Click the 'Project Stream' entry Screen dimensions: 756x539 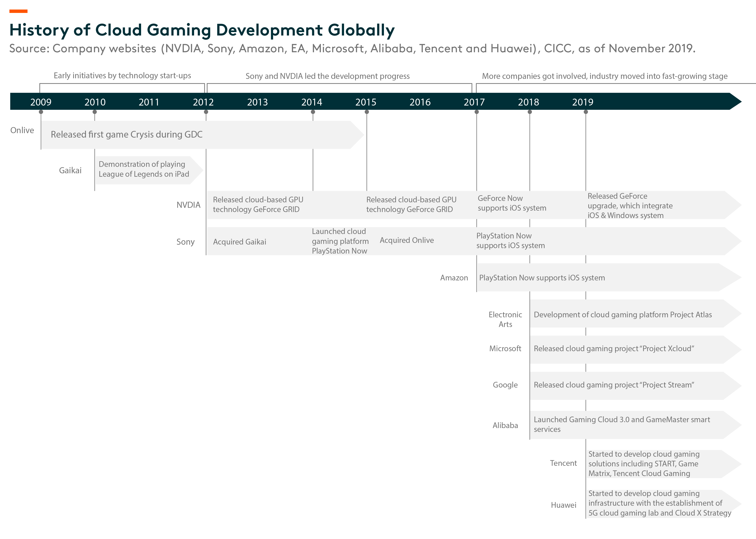[614, 385]
